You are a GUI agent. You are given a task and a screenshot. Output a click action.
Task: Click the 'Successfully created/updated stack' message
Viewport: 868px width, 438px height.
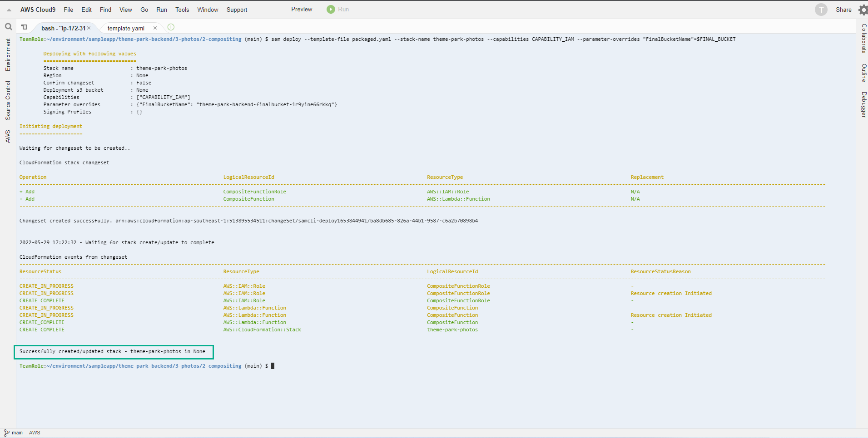click(112, 351)
